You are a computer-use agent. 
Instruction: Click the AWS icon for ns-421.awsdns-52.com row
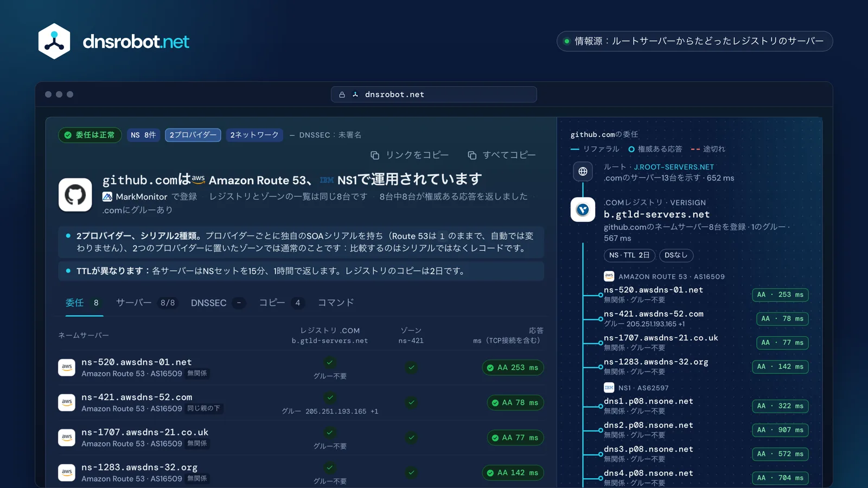[67, 402]
